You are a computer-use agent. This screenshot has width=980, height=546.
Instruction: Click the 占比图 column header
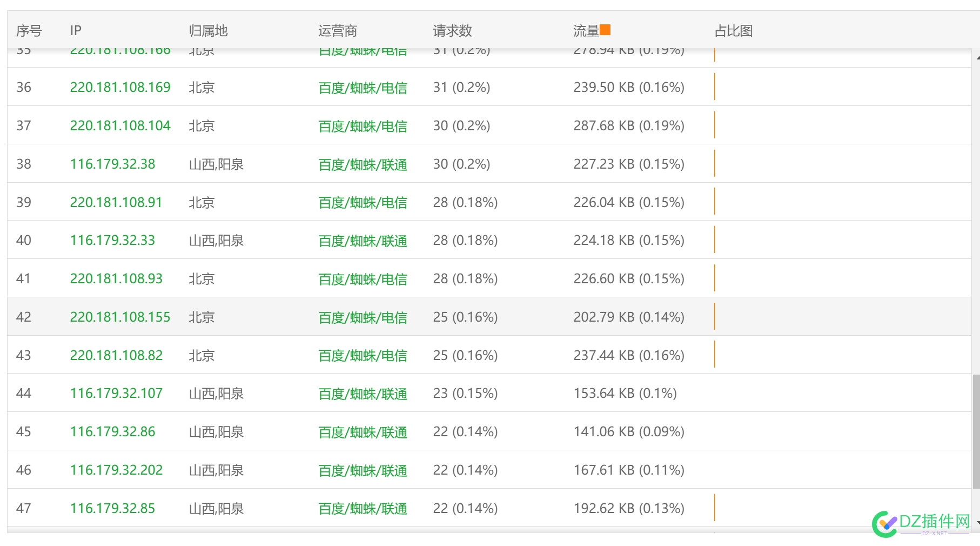[x=734, y=31]
